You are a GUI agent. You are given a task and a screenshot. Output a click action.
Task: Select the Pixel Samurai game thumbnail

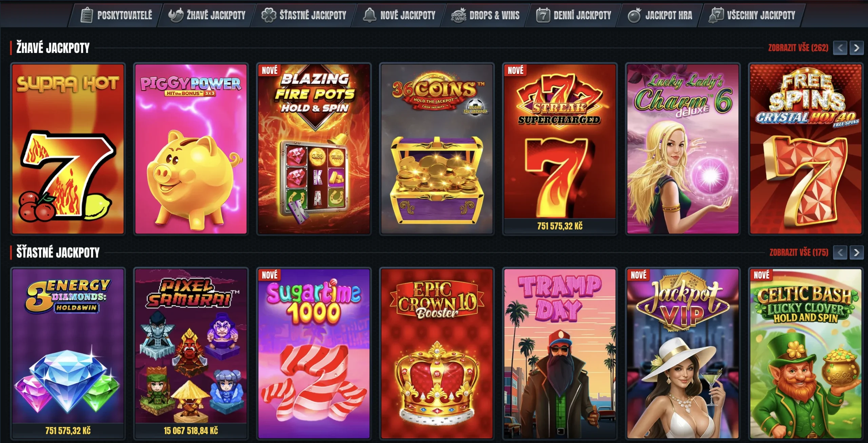point(191,353)
